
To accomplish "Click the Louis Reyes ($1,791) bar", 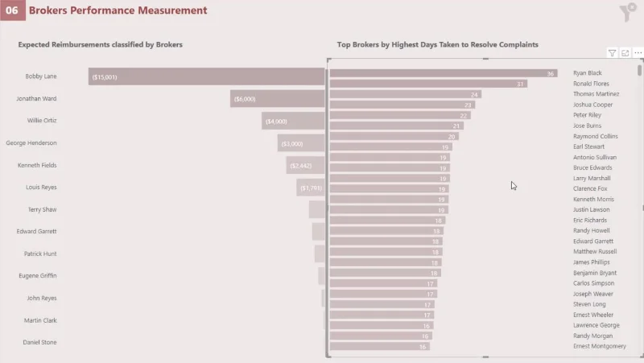I will (x=311, y=188).
